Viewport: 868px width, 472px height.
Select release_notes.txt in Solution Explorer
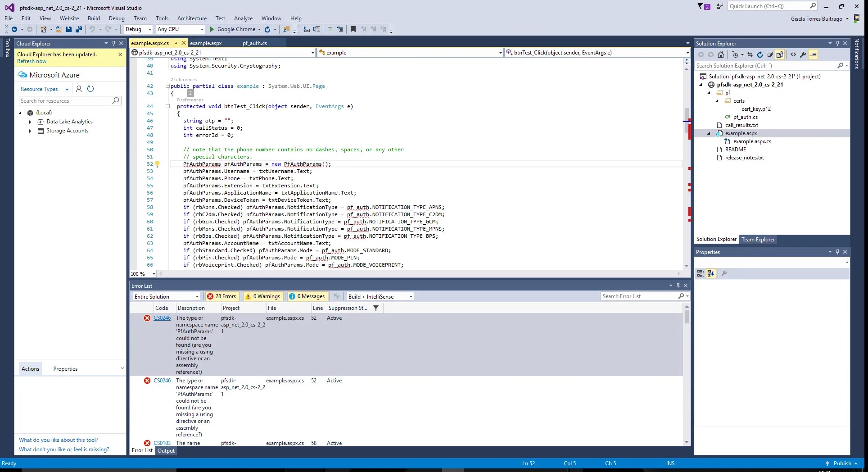(x=744, y=158)
